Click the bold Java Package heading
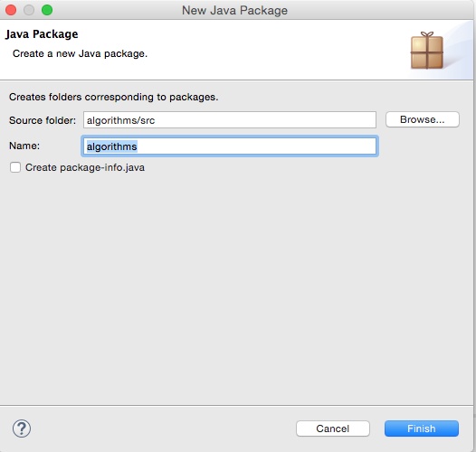The width and height of the screenshot is (476, 452). 42,34
